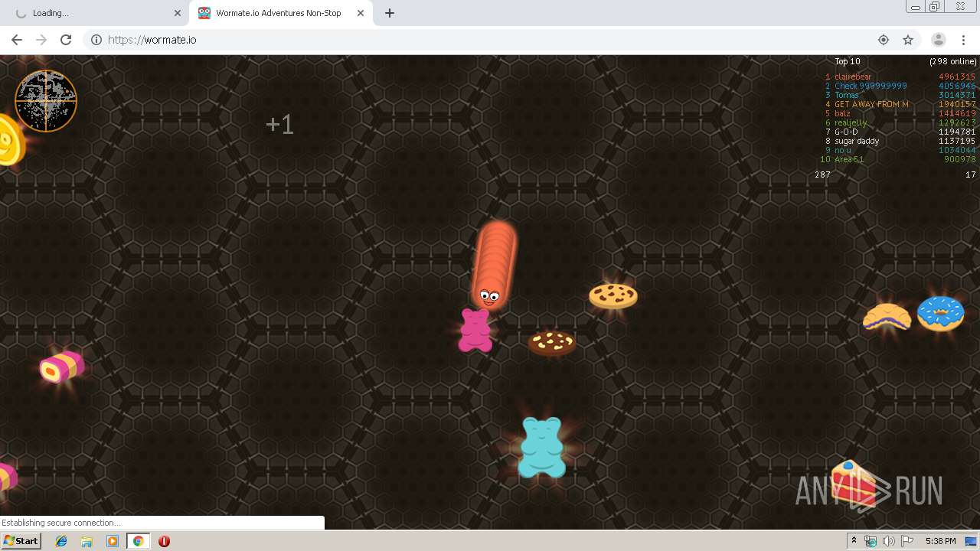Click the Chrome taskbar button

point(139,541)
